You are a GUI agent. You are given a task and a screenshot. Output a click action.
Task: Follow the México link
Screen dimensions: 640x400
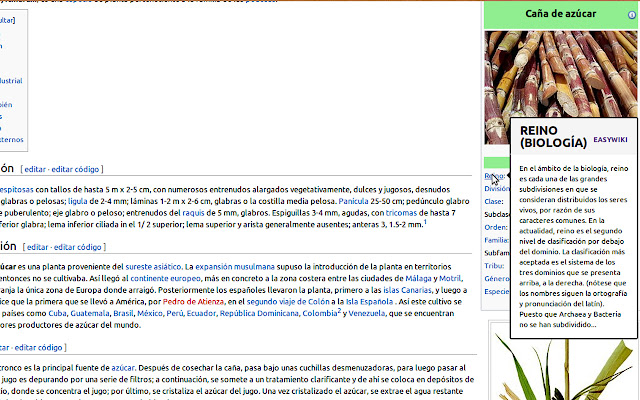coord(150,313)
